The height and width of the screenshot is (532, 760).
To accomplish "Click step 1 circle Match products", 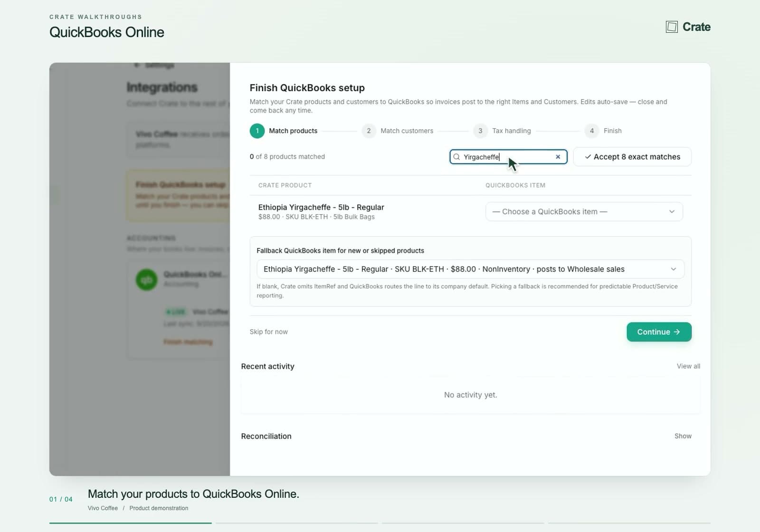I will pyautogui.click(x=257, y=131).
